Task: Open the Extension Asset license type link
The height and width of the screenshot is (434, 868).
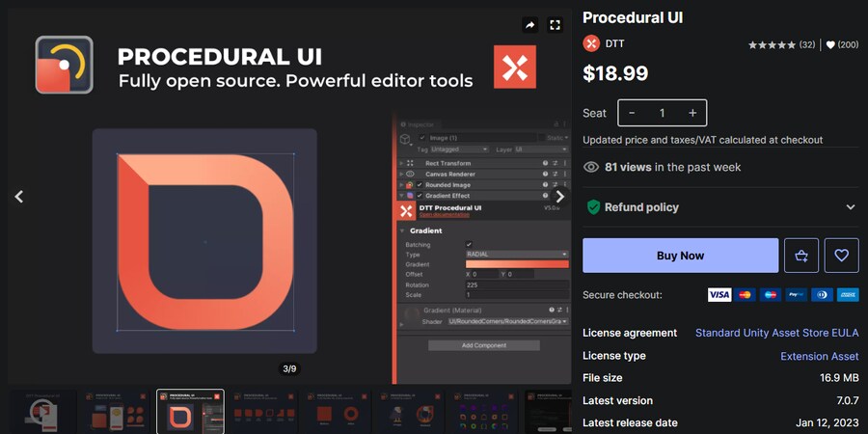Action: click(x=819, y=356)
